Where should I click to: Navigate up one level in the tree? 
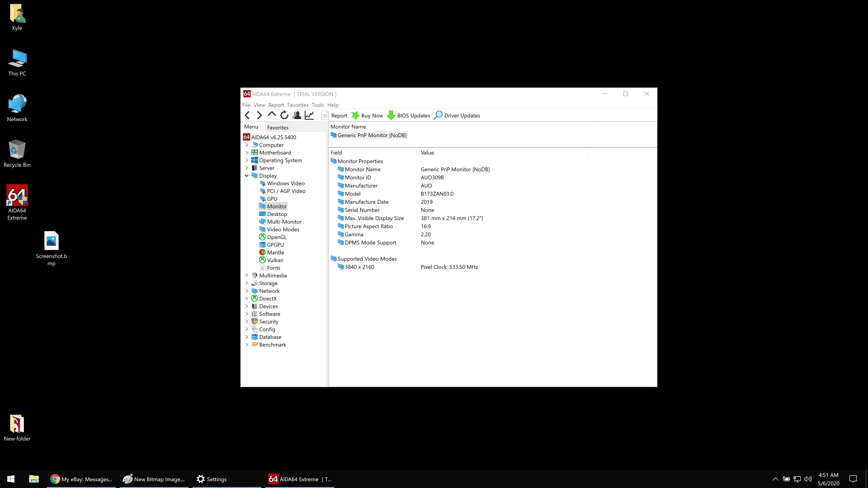(271, 115)
